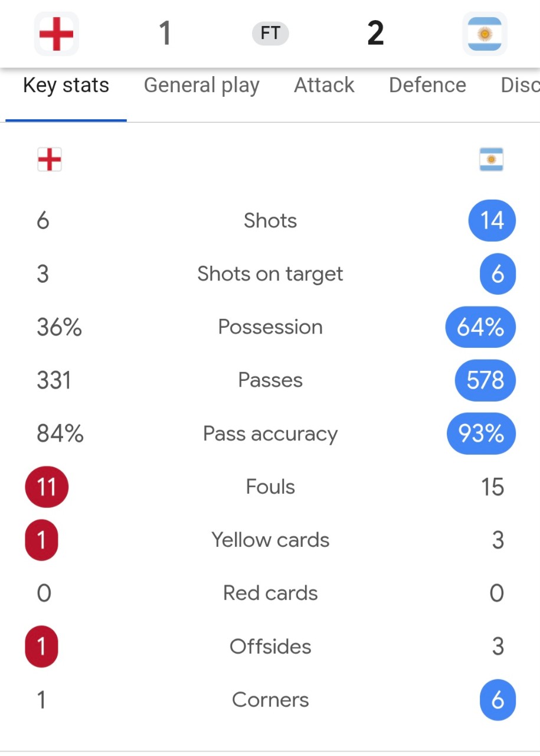Click the blue 6 corners badge

pyautogui.click(x=498, y=700)
